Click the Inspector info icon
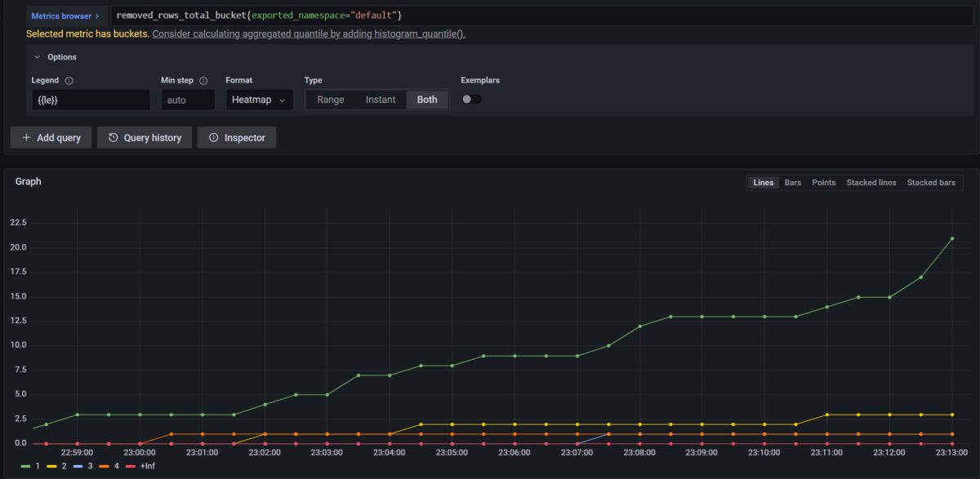Viewport: 980px width, 479px height. click(214, 138)
